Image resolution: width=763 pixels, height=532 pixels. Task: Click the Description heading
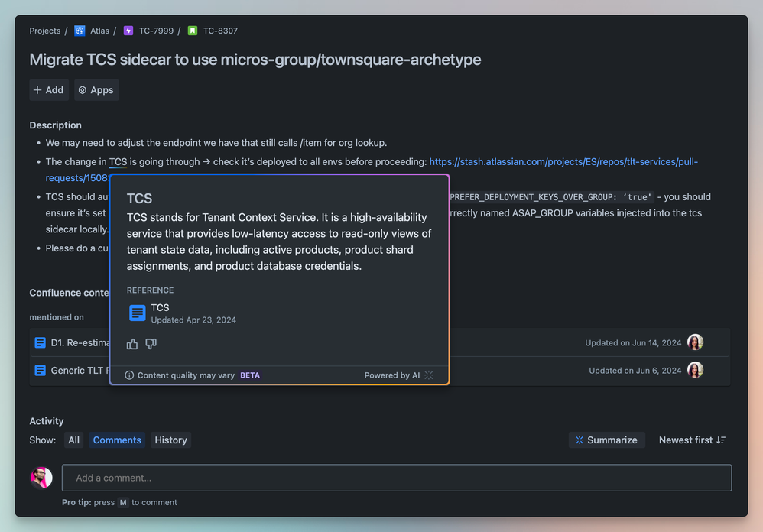[x=56, y=125]
